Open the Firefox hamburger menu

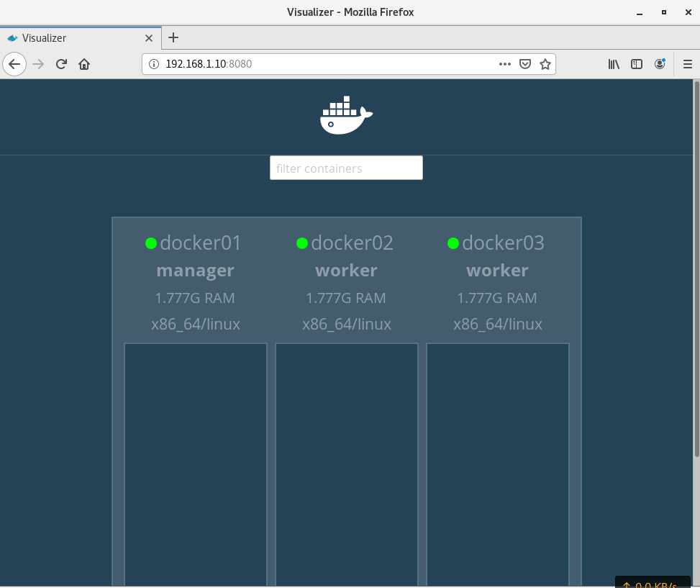688,64
